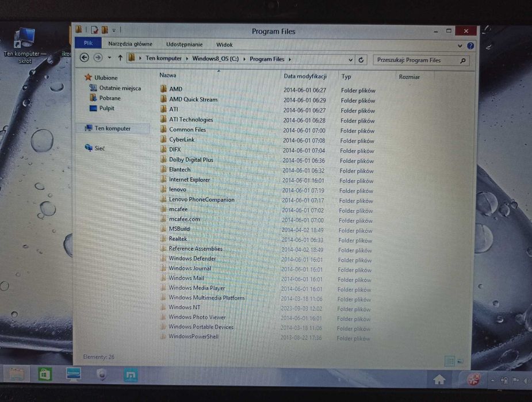Open the Customize Quick Access Toolbar dropdown
The height and width of the screenshot is (402, 532).
click(x=114, y=30)
